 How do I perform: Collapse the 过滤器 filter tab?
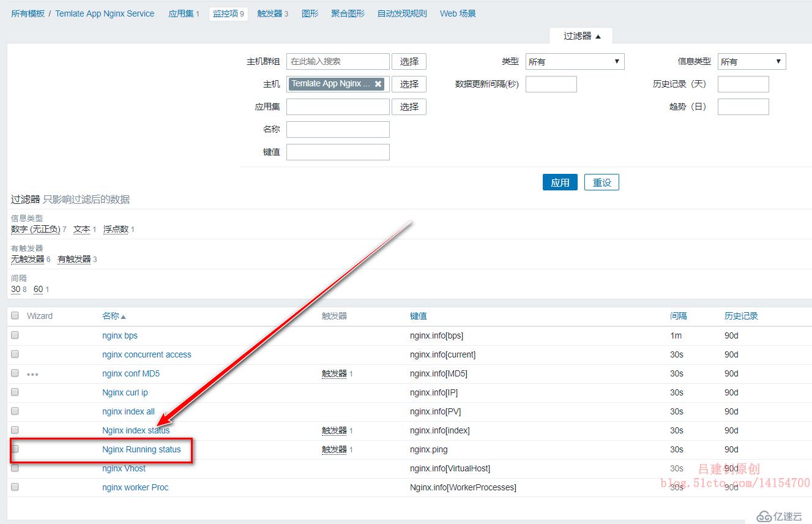(x=581, y=36)
